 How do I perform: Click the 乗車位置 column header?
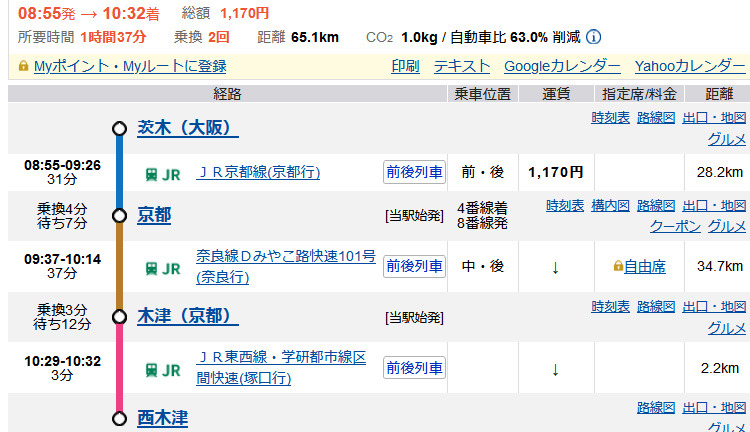(483, 94)
